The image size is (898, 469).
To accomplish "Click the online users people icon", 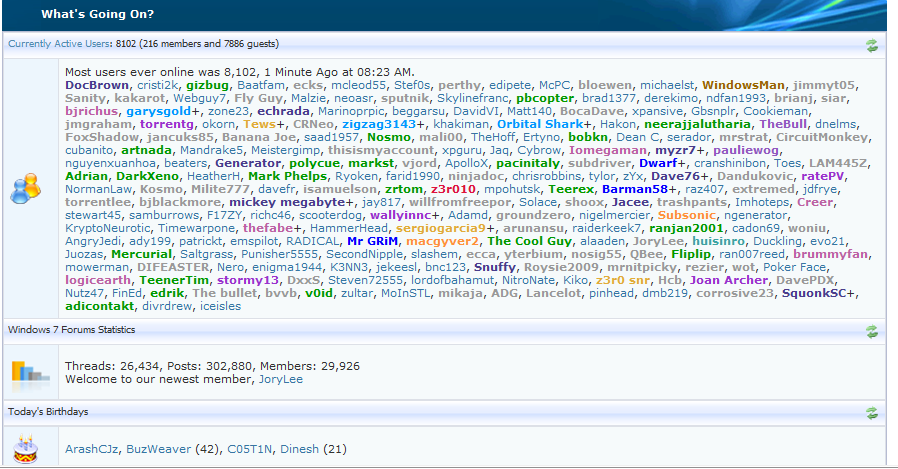I will (x=25, y=188).
